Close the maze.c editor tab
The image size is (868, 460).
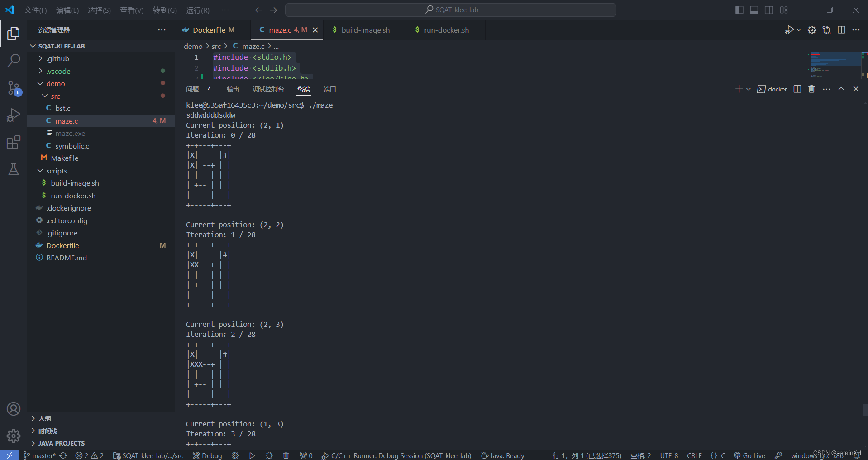point(315,30)
